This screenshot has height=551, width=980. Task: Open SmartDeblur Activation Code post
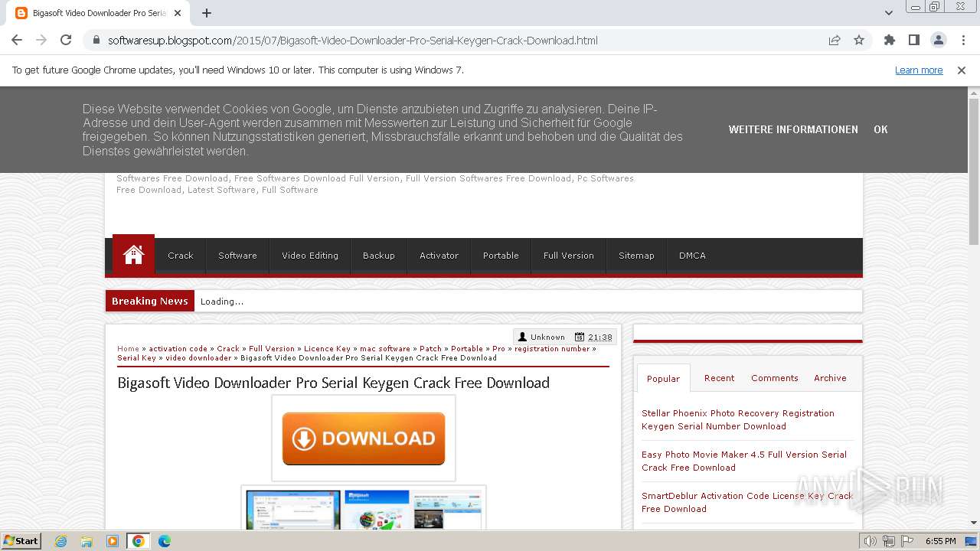click(747, 502)
